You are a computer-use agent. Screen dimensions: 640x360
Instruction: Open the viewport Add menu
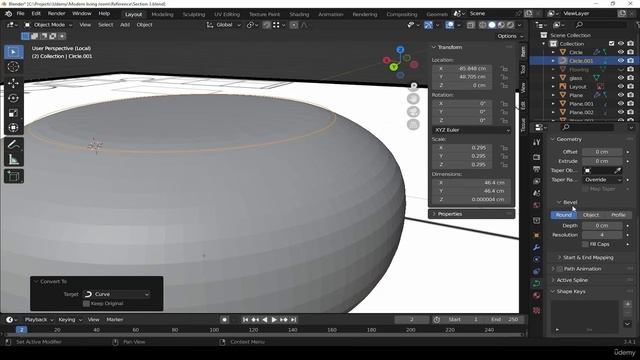point(125,25)
